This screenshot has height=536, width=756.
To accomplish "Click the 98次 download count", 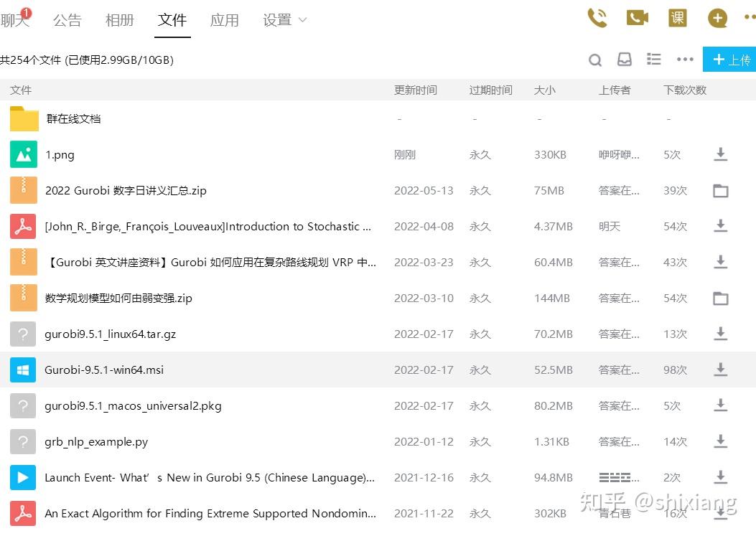I will pos(675,370).
